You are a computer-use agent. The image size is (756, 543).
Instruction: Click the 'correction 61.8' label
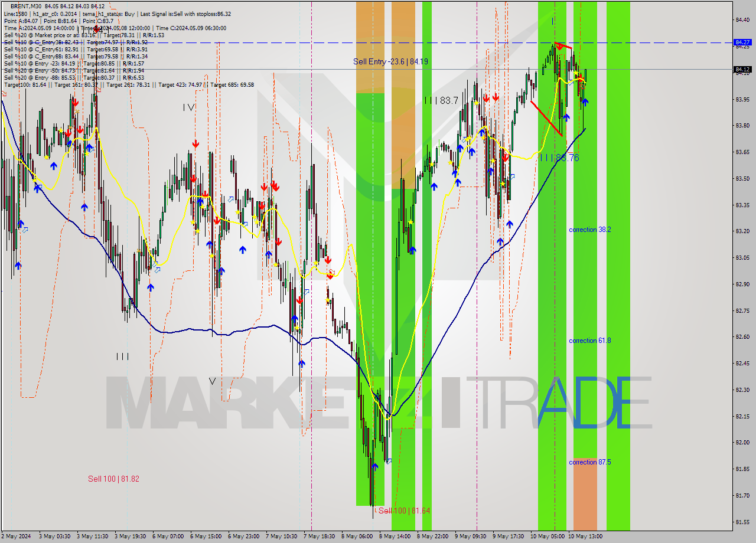coord(589,341)
